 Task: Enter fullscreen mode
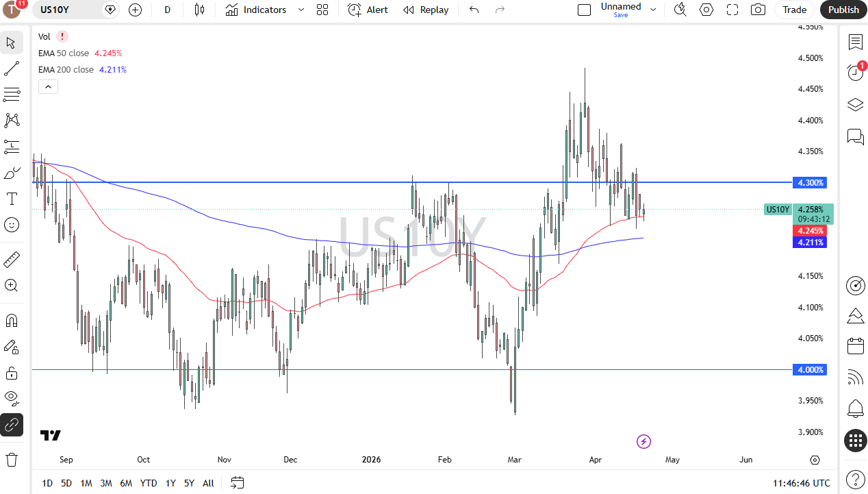(732, 10)
